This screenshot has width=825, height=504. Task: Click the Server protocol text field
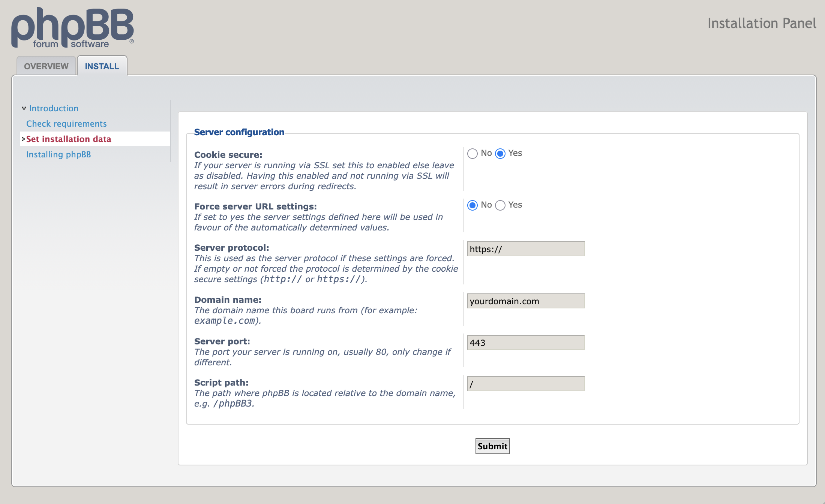[x=526, y=249]
